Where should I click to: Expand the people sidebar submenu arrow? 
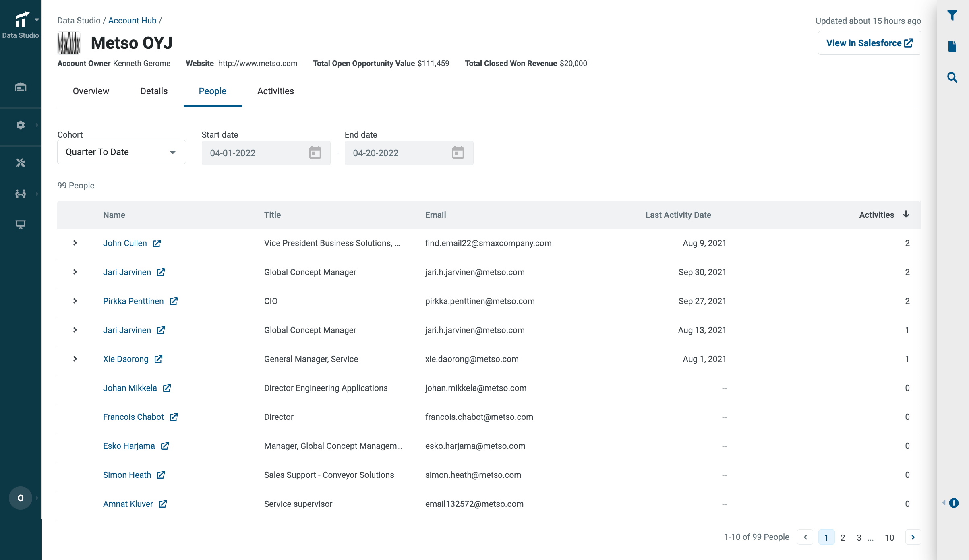click(37, 194)
